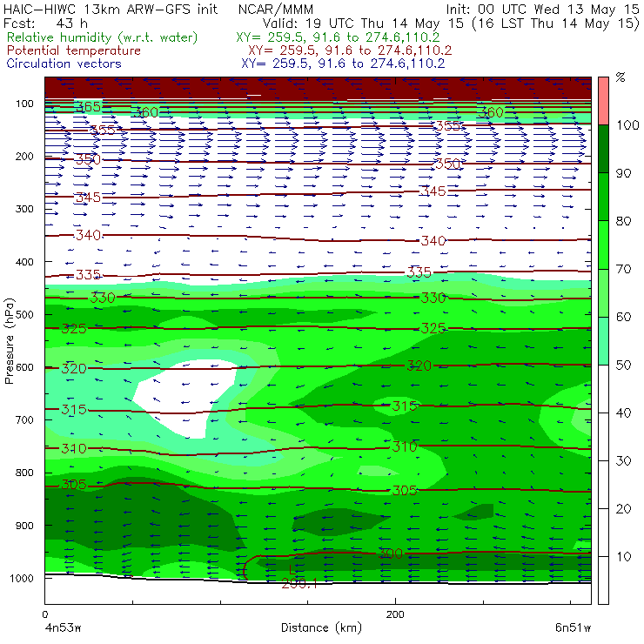This screenshot has width=644, height=644.
Task: Click the colorbar '90' label
Action: click(623, 173)
